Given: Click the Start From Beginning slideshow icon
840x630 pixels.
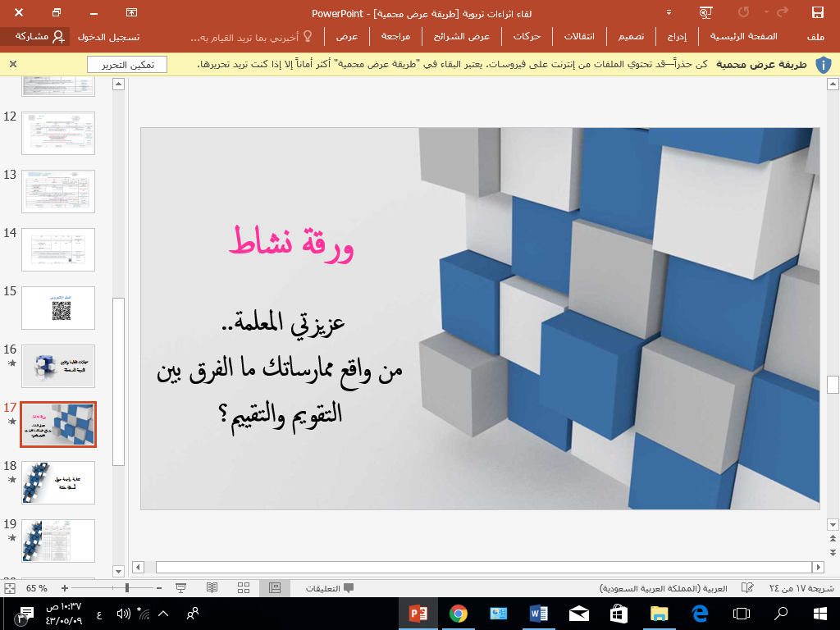Looking at the screenshot, I should 705,12.
